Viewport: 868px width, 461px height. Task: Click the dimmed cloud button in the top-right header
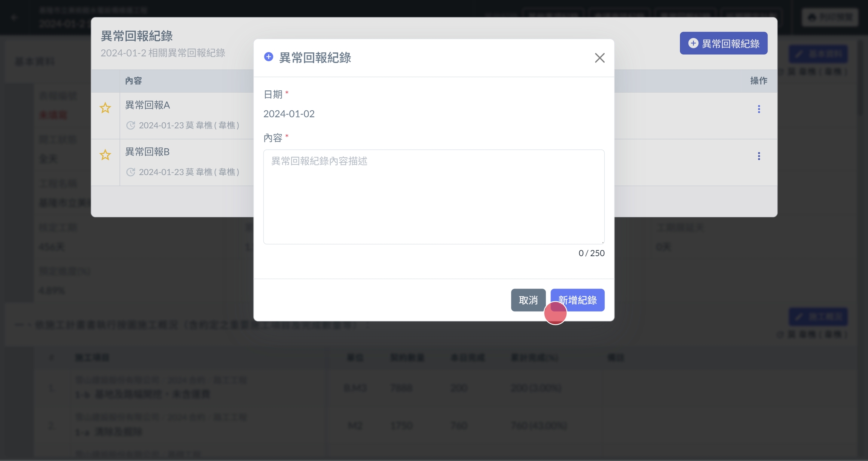coord(830,17)
